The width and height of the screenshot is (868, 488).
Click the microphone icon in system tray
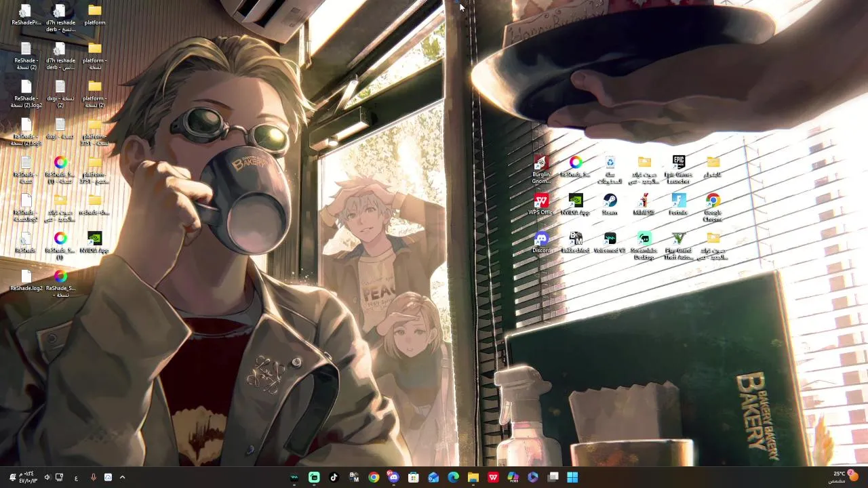coord(94,477)
